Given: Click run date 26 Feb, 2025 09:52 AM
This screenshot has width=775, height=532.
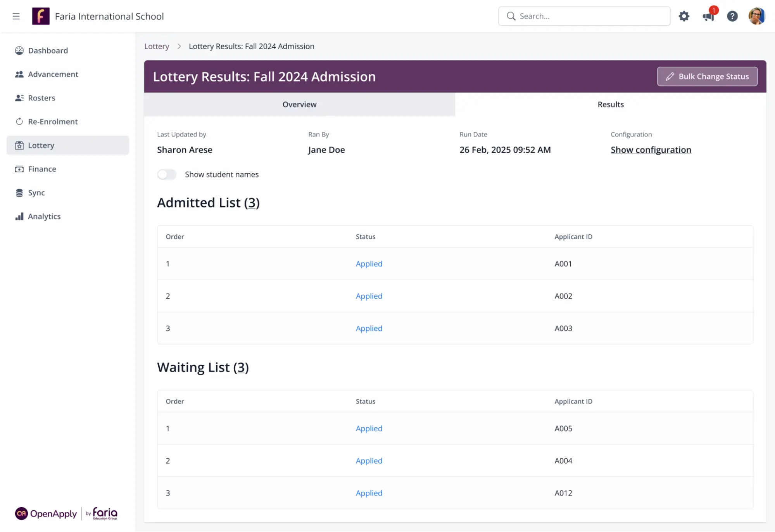Looking at the screenshot, I should click(505, 150).
